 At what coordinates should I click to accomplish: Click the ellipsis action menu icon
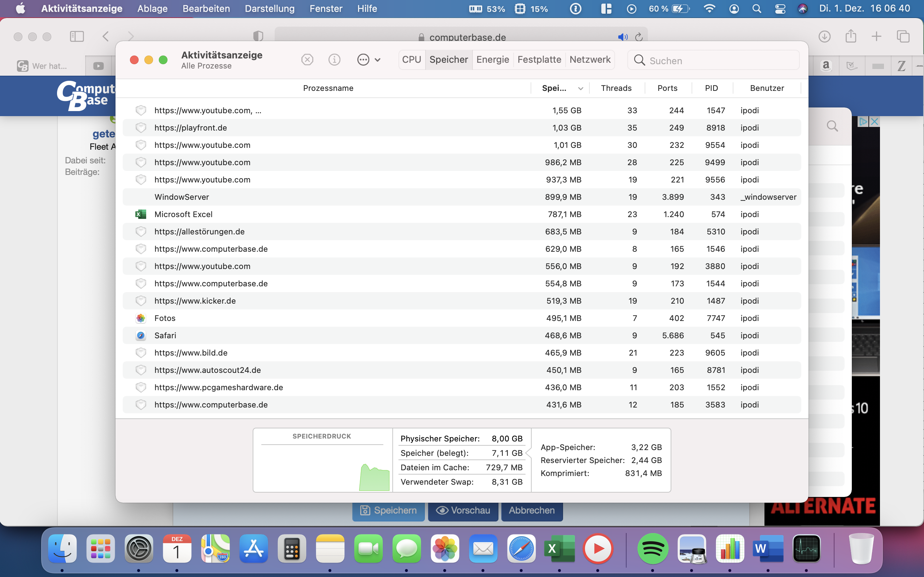pos(363,60)
